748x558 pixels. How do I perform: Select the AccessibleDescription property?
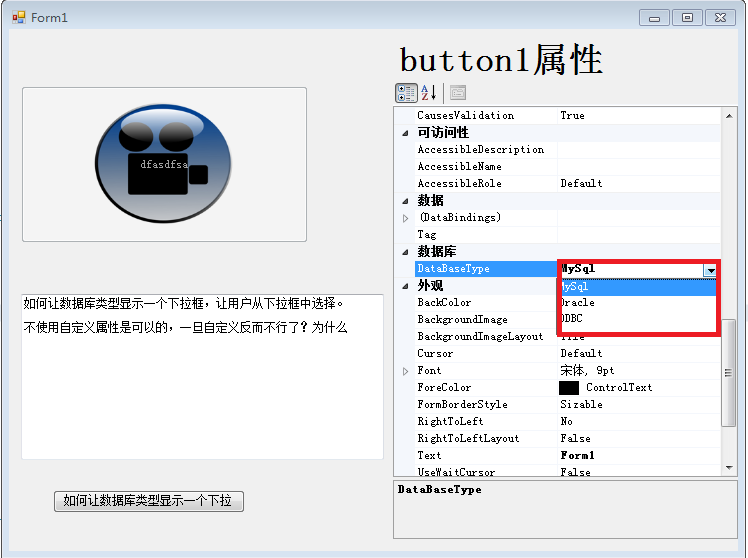[481, 150]
